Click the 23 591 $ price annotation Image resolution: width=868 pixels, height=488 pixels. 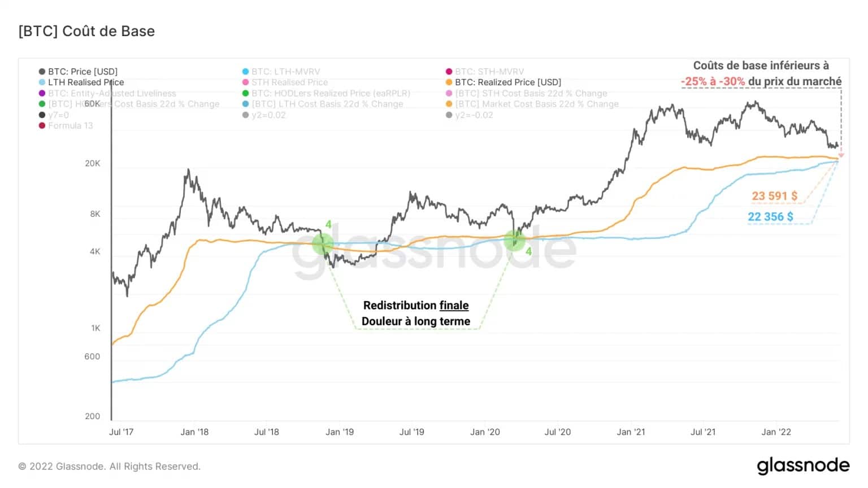click(774, 196)
